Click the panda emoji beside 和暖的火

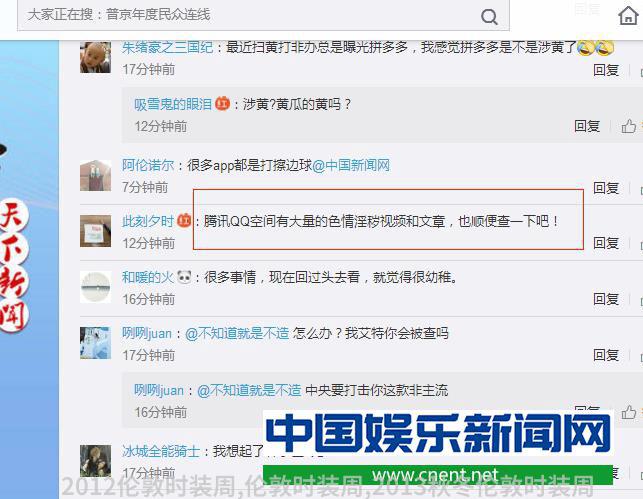184,277
